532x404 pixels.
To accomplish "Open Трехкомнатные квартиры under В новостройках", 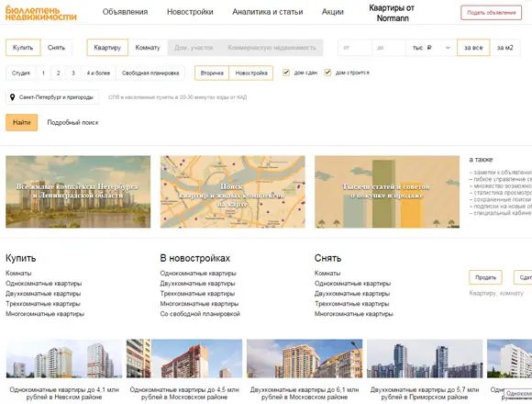I will click(197, 294).
